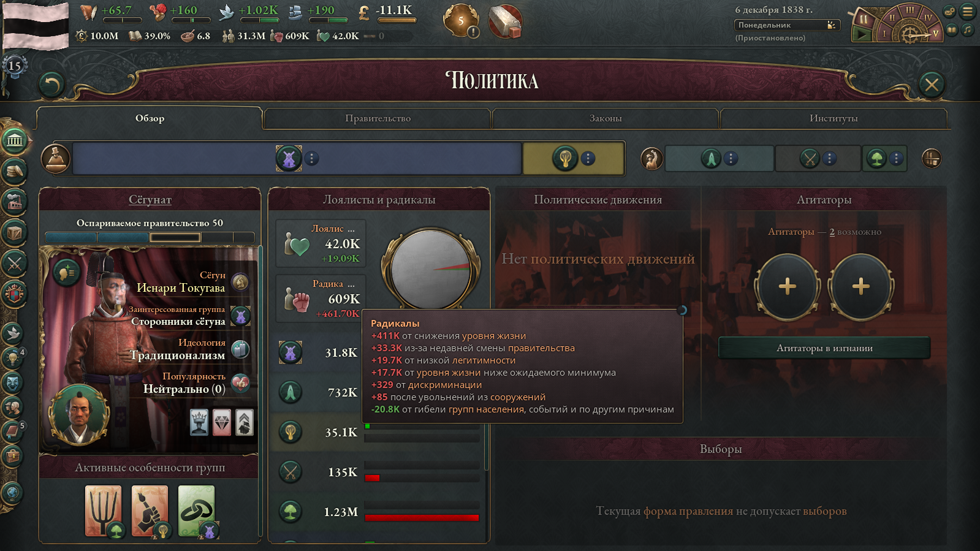This screenshot has height=551, width=980.
Task: Click the intelligentsia lightbulb icon in government bar
Action: click(565, 159)
